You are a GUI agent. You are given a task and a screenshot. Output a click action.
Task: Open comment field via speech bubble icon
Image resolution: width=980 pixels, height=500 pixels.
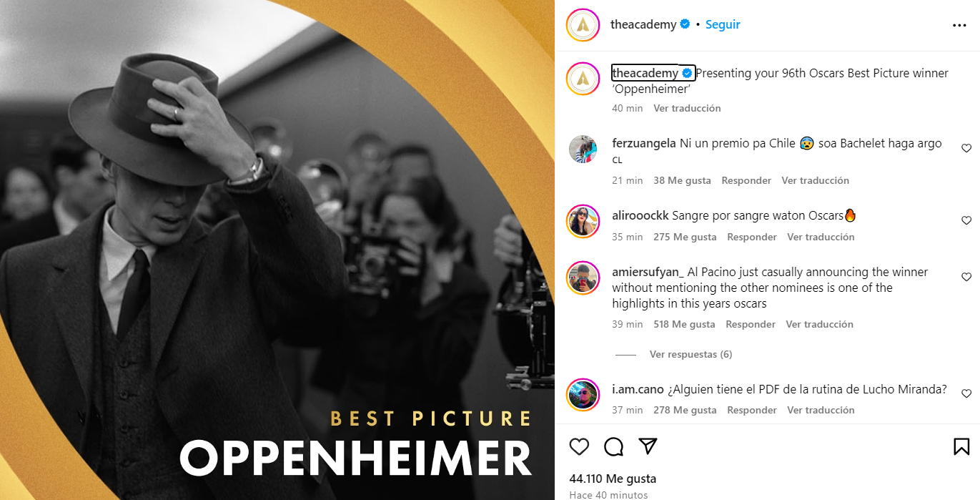613,447
